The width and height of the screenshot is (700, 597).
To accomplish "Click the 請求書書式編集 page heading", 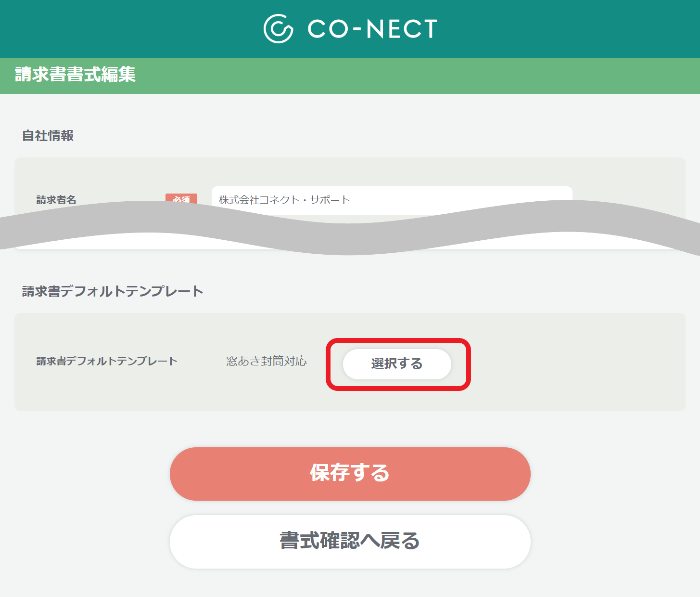I will (75, 75).
